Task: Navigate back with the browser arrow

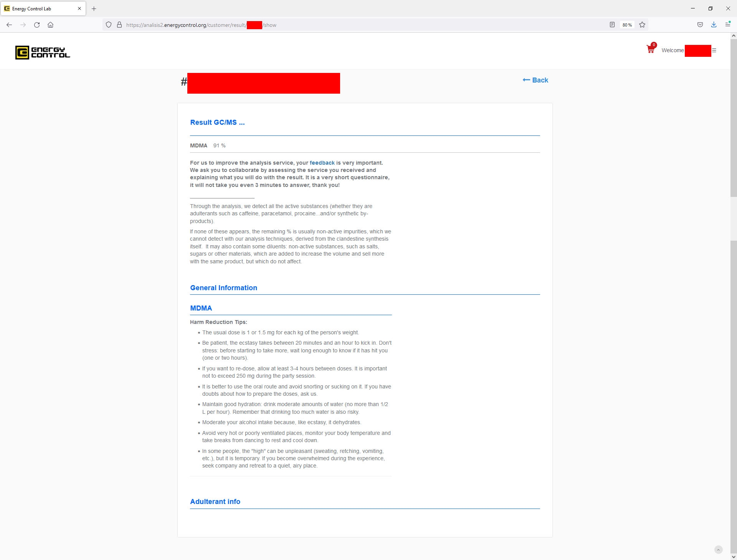Action: point(9,25)
